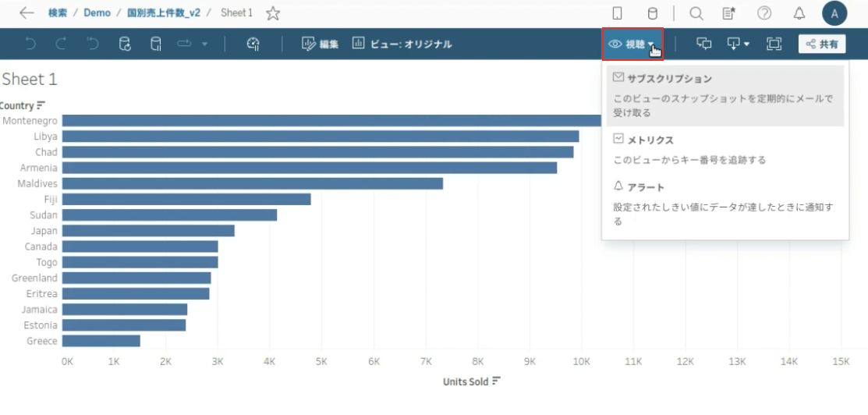Click the 共有 share button

click(x=822, y=44)
